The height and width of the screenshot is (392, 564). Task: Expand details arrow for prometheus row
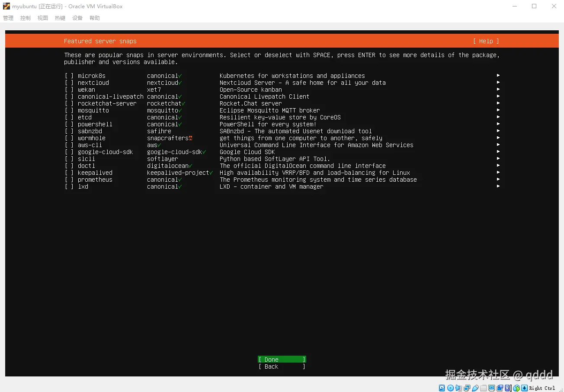coord(498,179)
